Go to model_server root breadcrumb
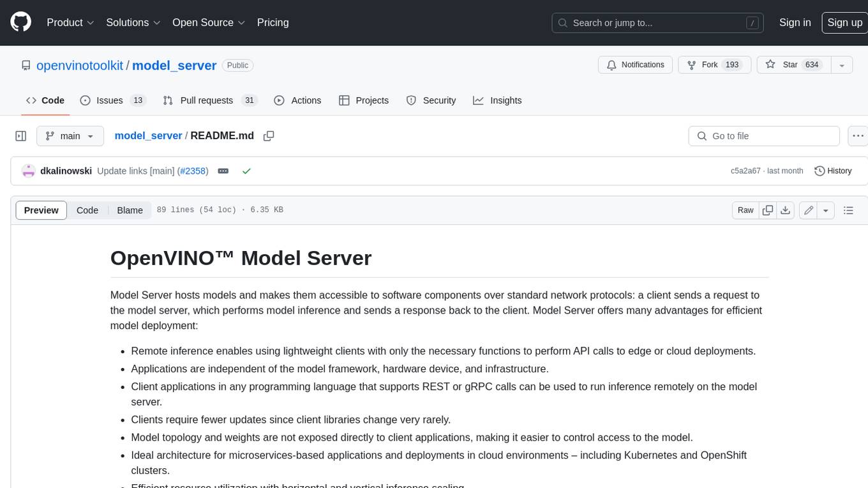868x488 pixels. [148, 136]
